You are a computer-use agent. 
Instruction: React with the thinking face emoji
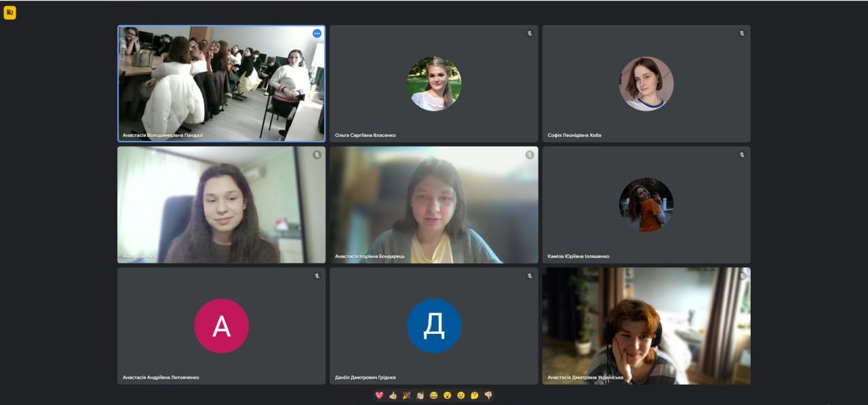click(x=474, y=395)
